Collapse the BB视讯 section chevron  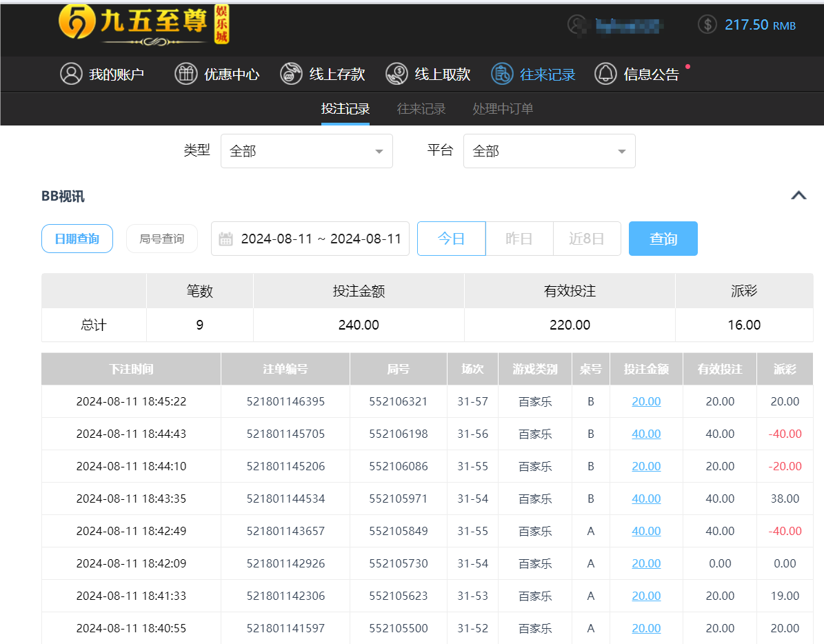pyautogui.click(x=798, y=195)
